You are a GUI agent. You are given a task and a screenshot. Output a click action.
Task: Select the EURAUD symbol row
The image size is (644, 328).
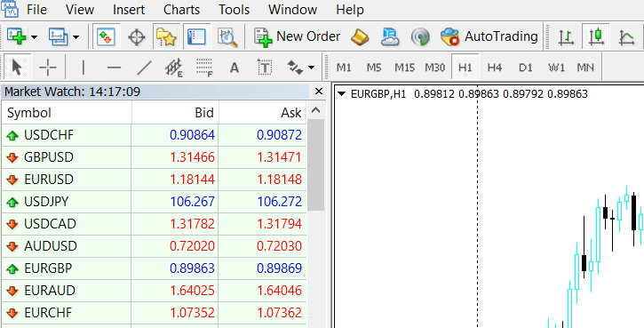pos(154,291)
